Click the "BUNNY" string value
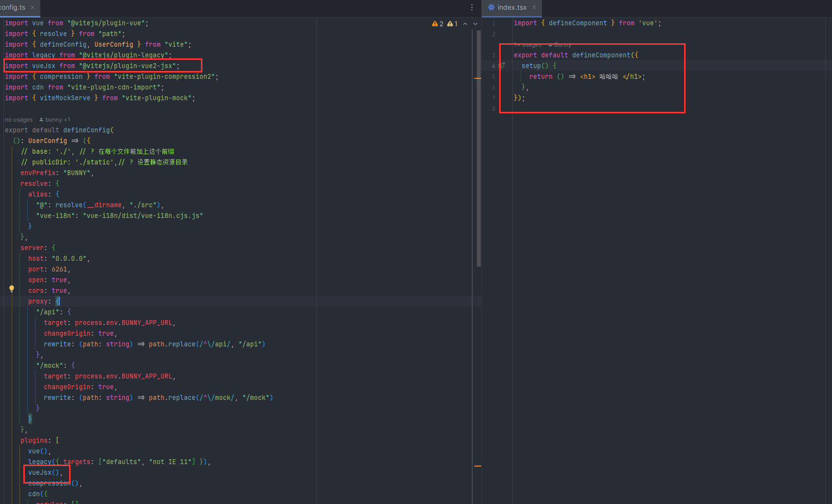This screenshot has height=504, width=832. (x=77, y=173)
